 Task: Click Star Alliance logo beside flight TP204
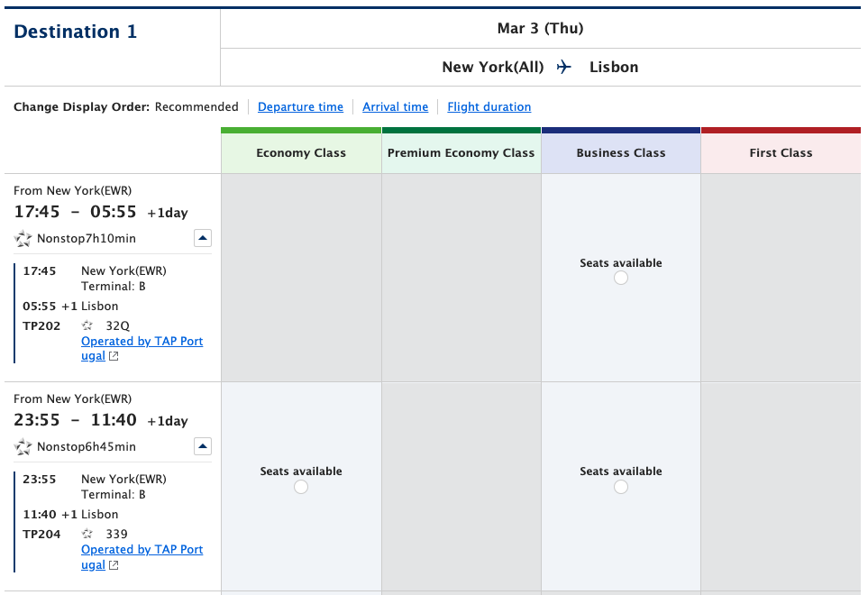(x=87, y=534)
